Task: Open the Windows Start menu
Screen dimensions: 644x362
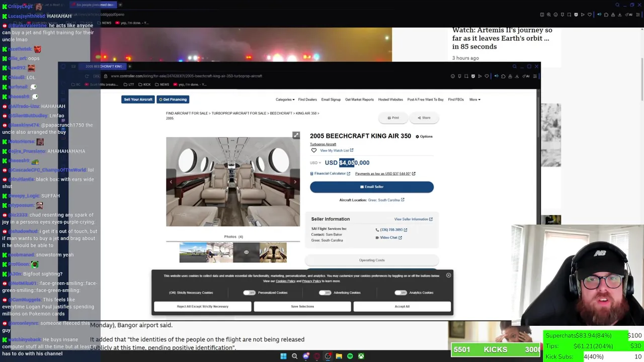Action: coord(283,356)
